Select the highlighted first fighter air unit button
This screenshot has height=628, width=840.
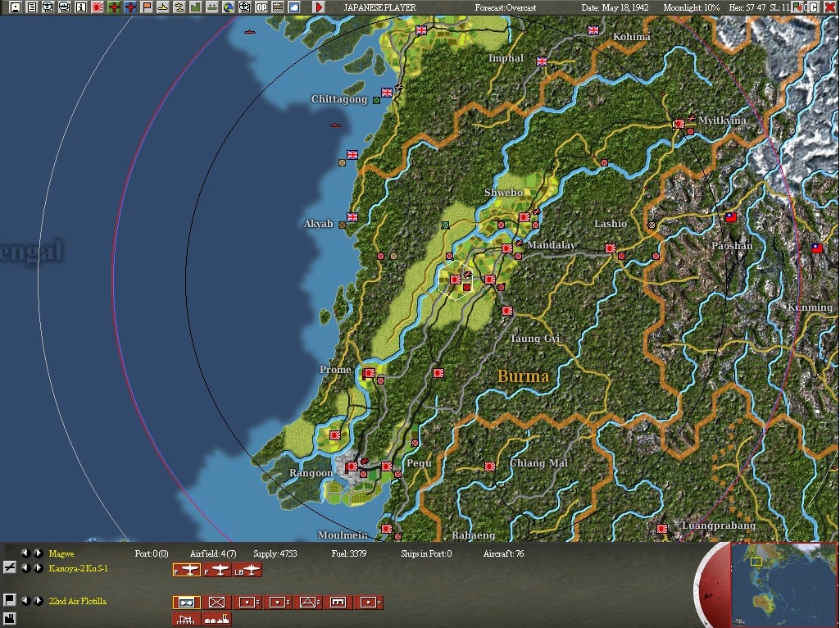pyautogui.click(x=186, y=570)
